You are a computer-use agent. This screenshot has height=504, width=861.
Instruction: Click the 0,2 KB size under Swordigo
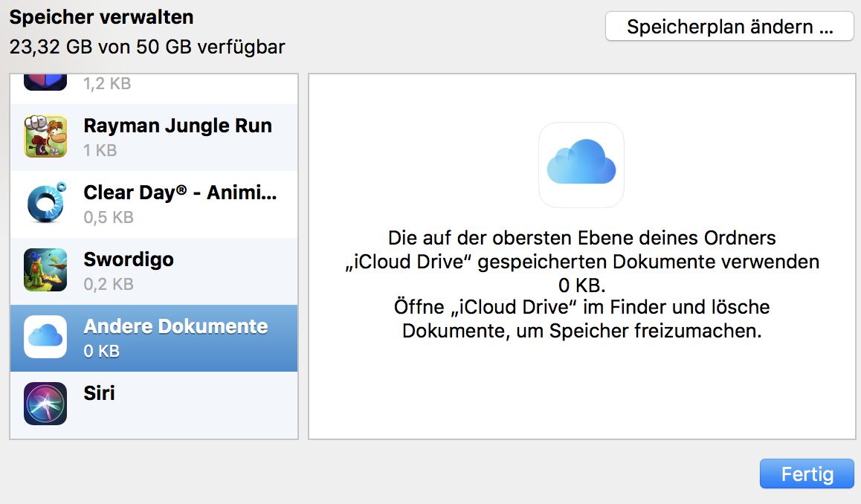click(x=109, y=285)
